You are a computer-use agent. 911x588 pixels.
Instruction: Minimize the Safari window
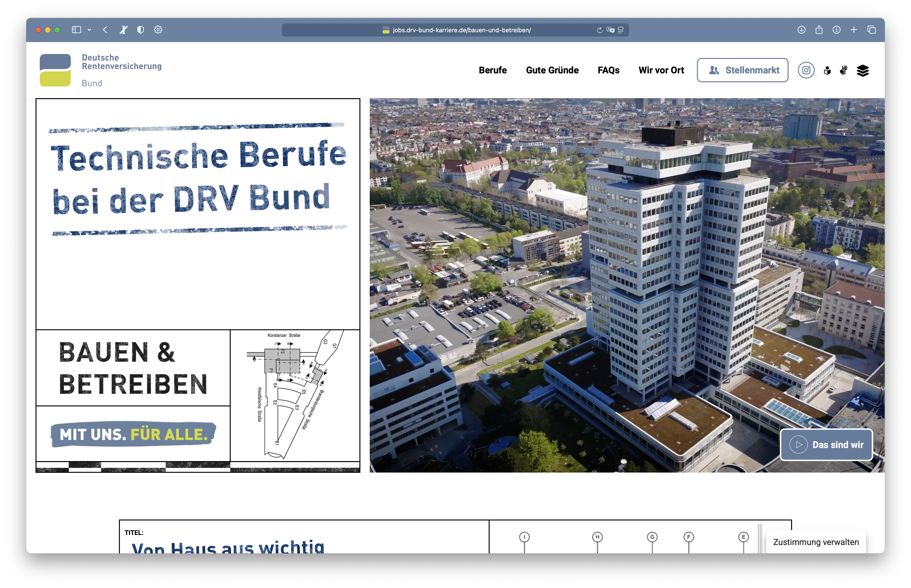48,30
